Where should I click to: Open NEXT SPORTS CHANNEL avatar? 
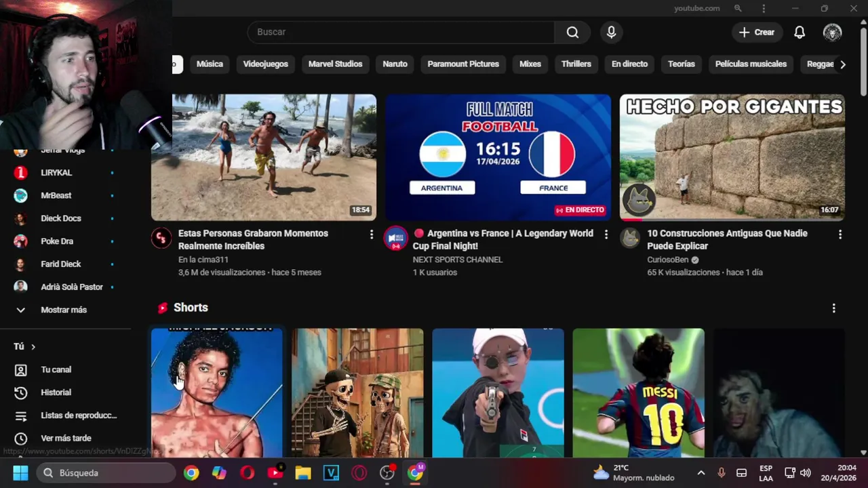[x=396, y=239]
